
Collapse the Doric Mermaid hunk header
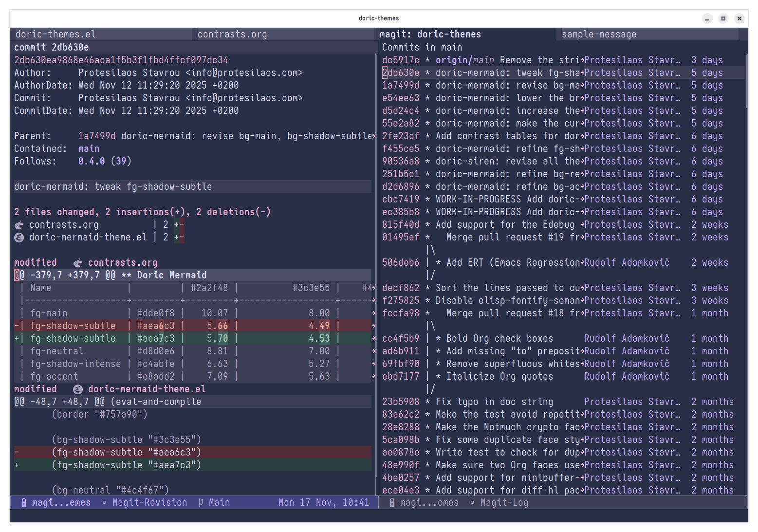click(x=110, y=275)
